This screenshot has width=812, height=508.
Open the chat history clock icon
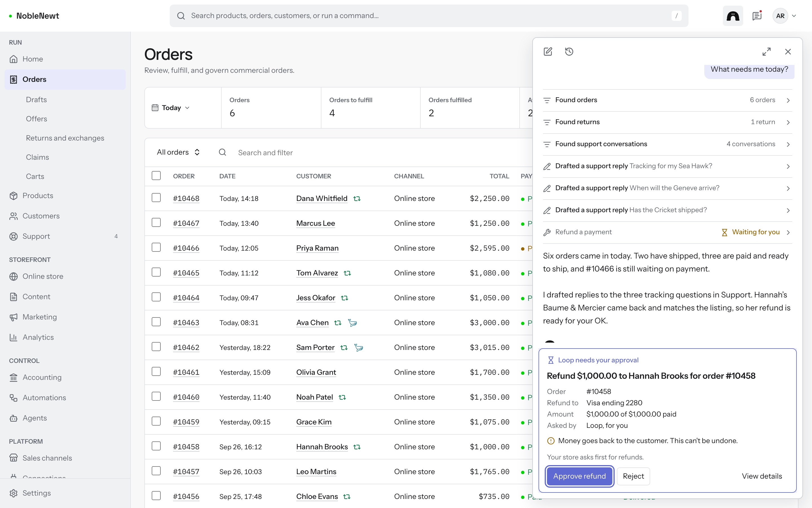569,52
